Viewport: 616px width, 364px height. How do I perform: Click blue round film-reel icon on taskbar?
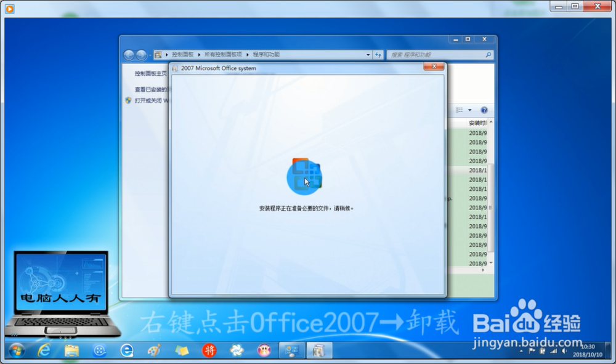(x=99, y=350)
